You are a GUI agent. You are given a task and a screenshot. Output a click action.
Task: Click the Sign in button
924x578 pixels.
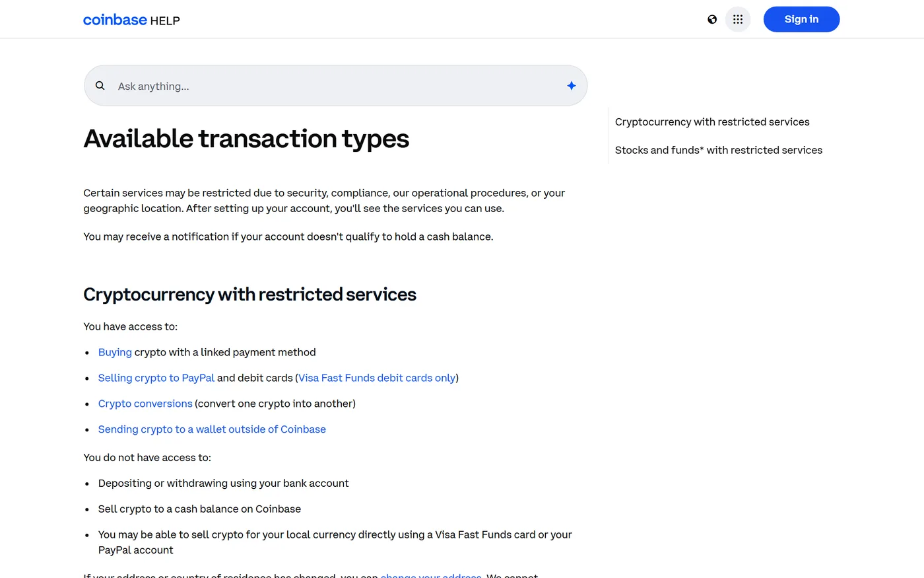point(801,19)
